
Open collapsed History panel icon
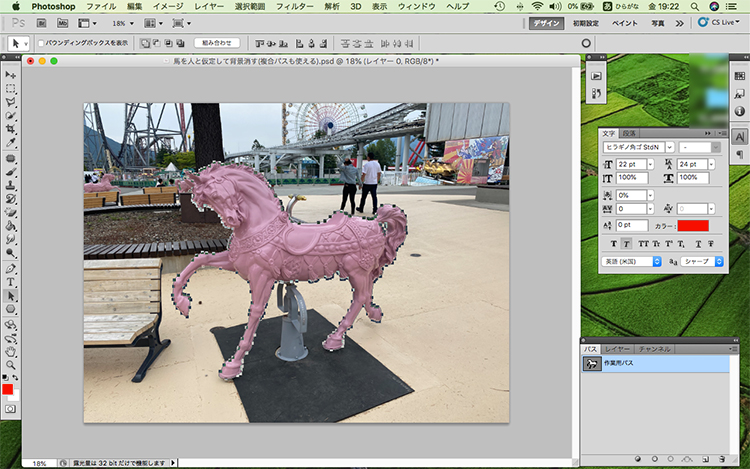(596, 93)
